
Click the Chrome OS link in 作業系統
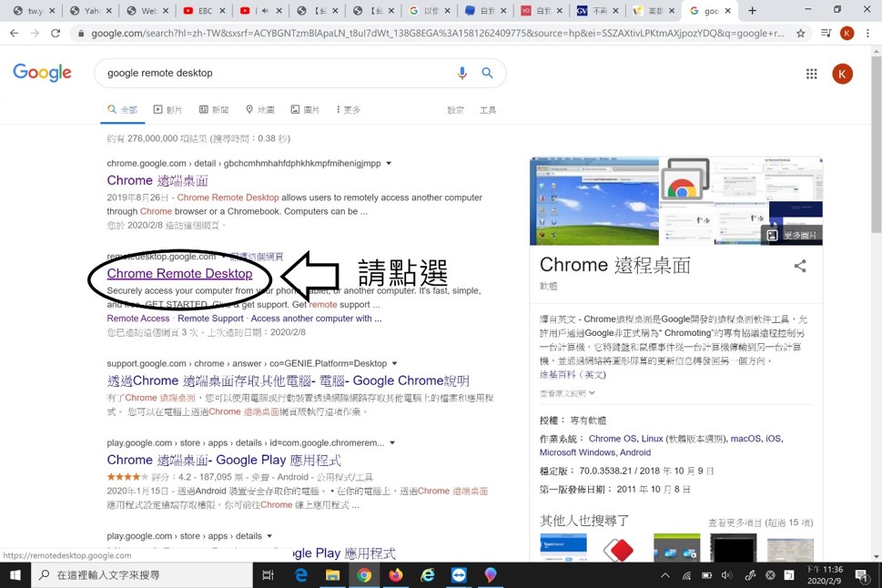[x=613, y=439]
